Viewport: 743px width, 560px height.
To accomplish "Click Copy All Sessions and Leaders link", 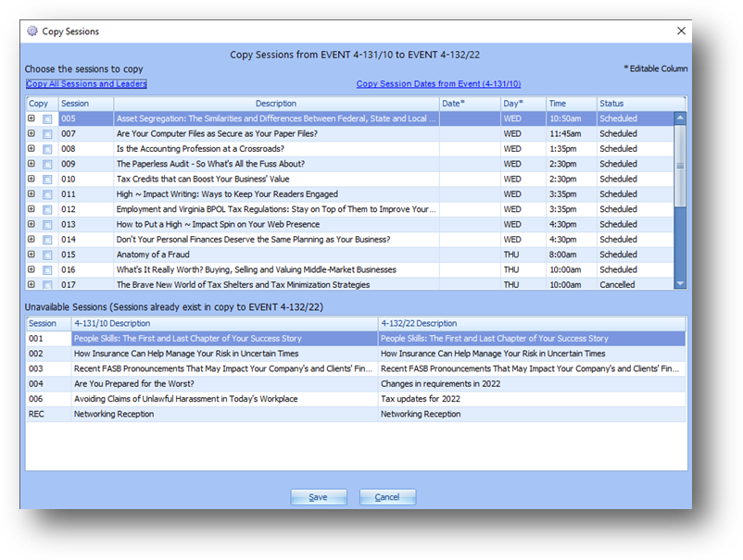I will pos(86,84).
